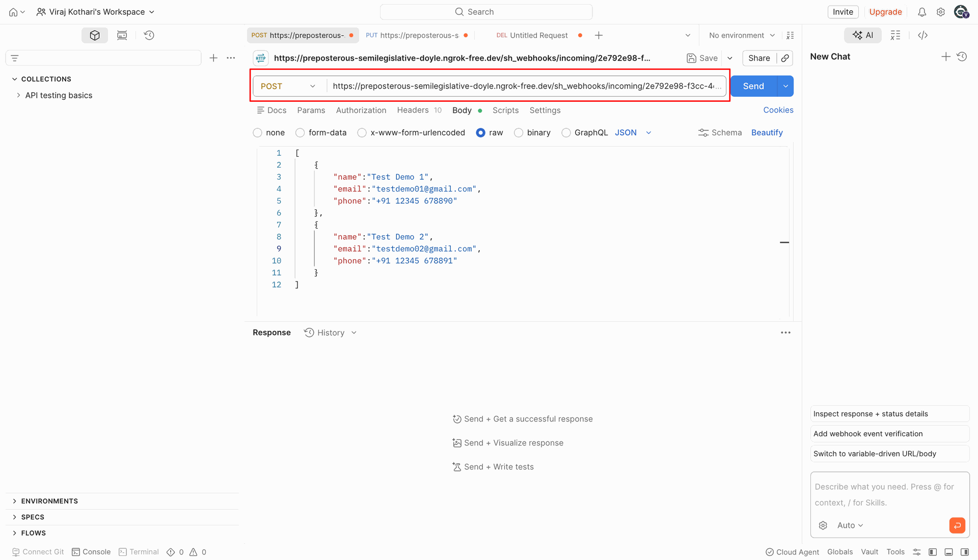Copy request link using the chain icon
Screen dimensions: 978x560
click(x=785, y=58)
